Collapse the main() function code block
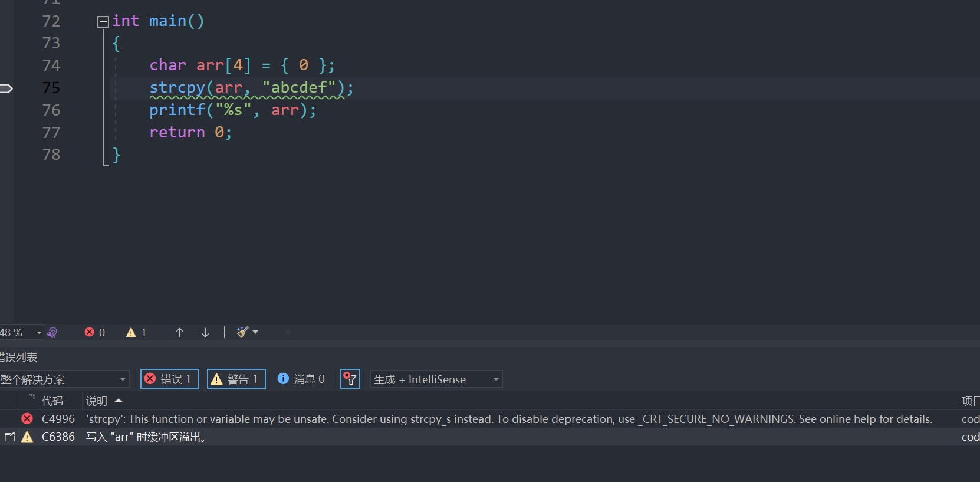 [x=103, y=22]
